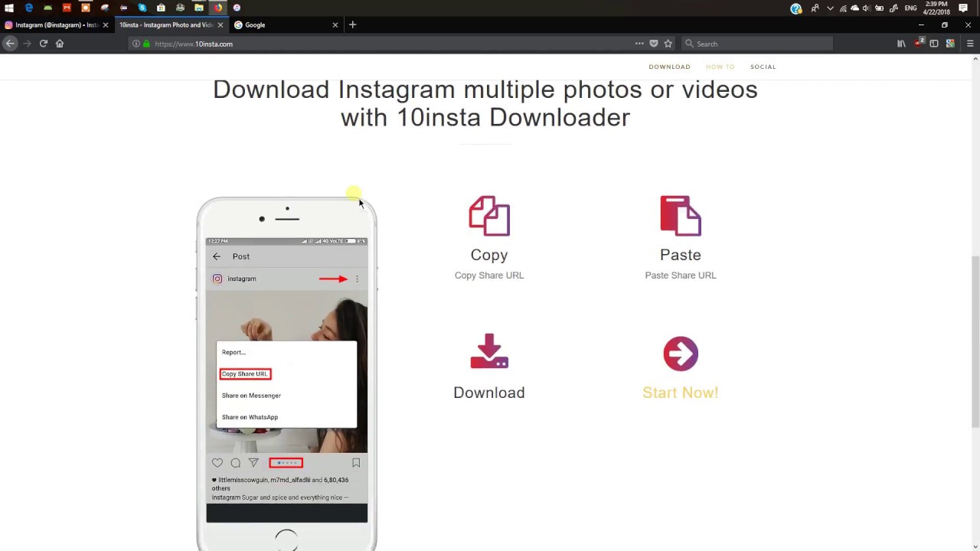
Task: Switch to the Instagram (@instagram) tab
Action: [x=56, y=24]
